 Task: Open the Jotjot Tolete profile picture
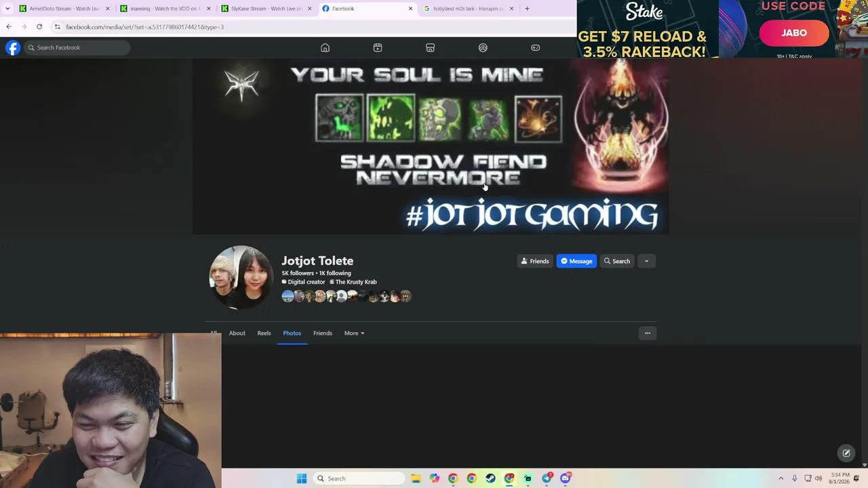coord(241,277)
